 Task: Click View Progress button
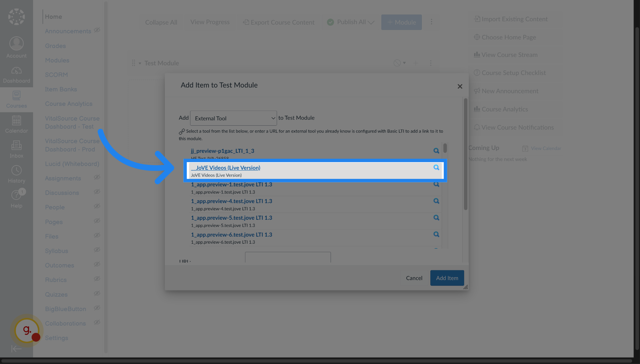coord(210,22)
